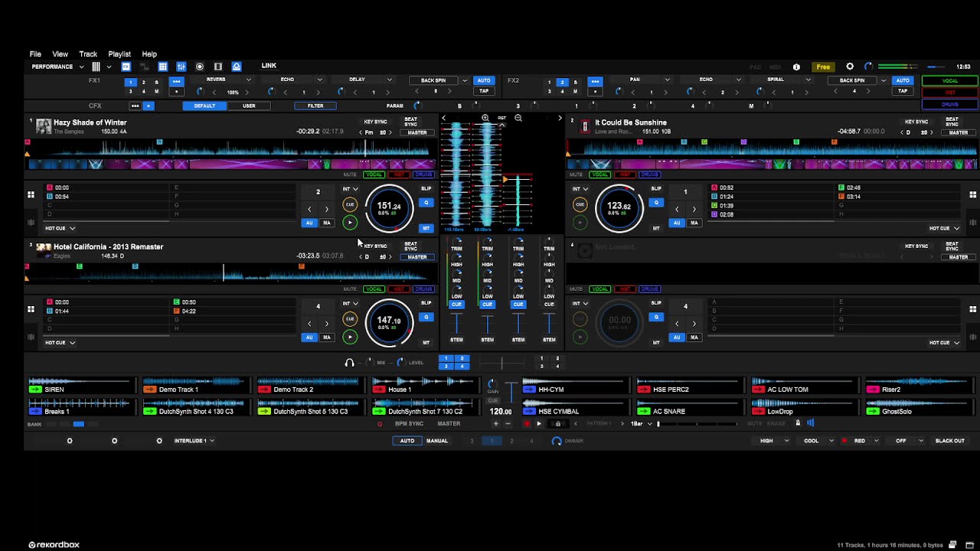The image size is (980, 551).
Task: Expand the deck 1 HOT CUE dropdown
Action: point(60,228)
